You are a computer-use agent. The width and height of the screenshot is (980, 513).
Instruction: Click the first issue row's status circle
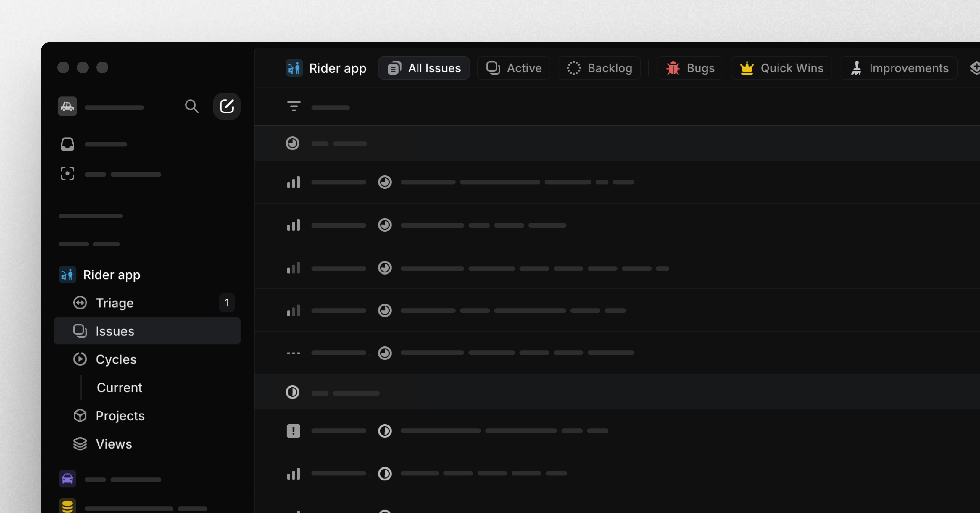(x=385, y=182)
